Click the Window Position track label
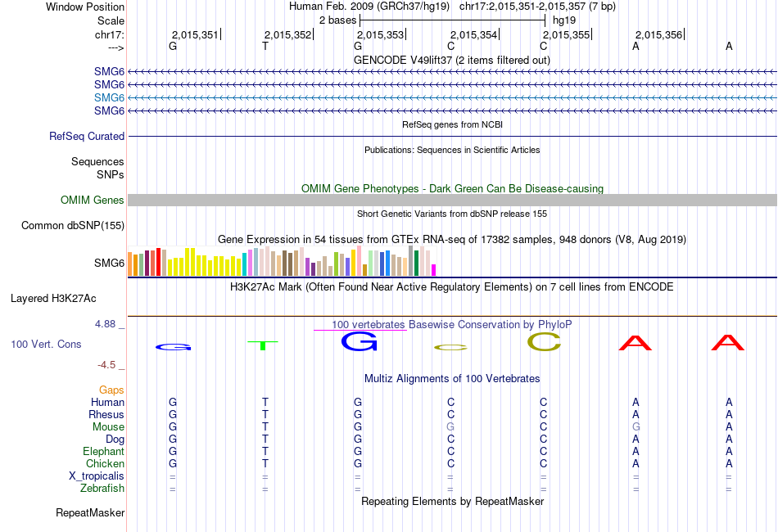Screen dimensions: 778x532 [85, 7]
